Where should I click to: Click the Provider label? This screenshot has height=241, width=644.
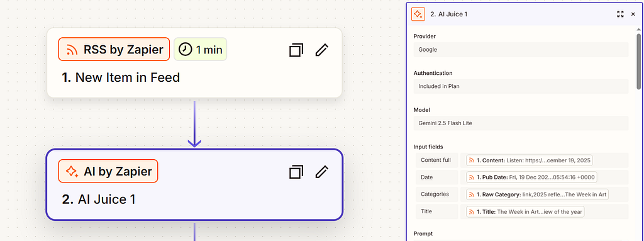coord(425,36)
